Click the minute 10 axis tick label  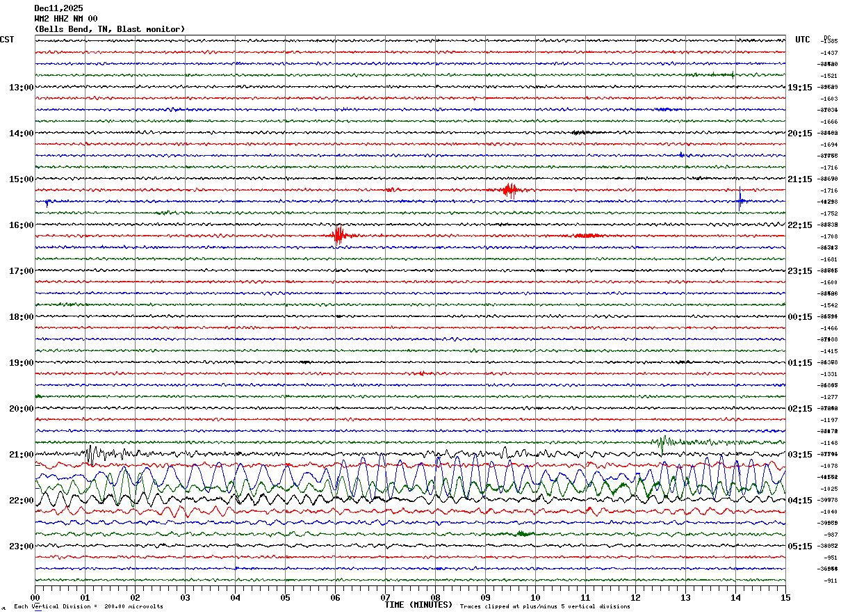point(536,597)
